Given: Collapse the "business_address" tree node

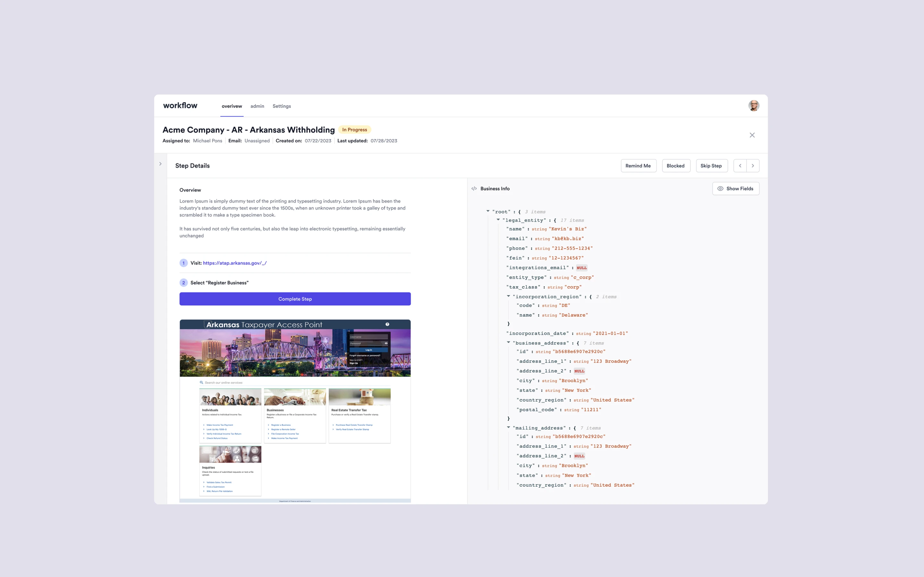Looking at the screenshot, I should pos(509,343).
